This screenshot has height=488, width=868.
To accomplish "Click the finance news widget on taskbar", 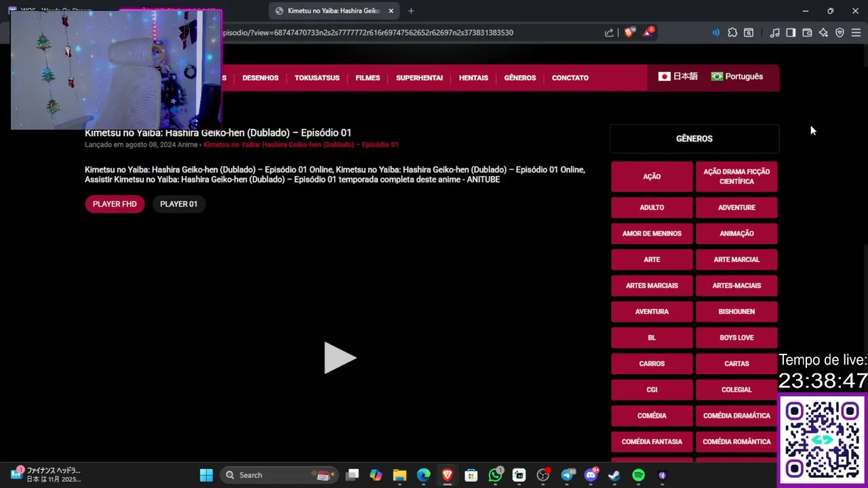I will tap(46, 474).
